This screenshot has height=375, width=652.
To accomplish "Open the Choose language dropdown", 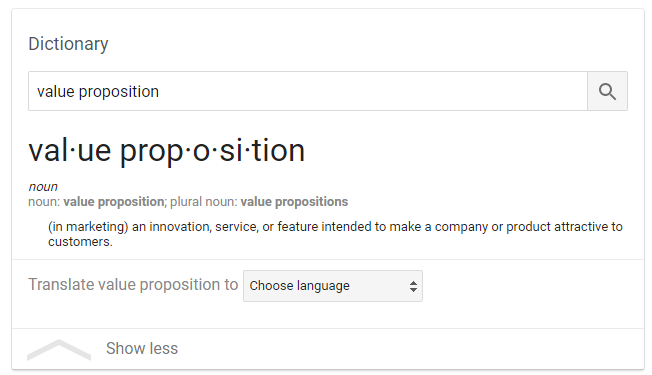I will coord(333,286).
